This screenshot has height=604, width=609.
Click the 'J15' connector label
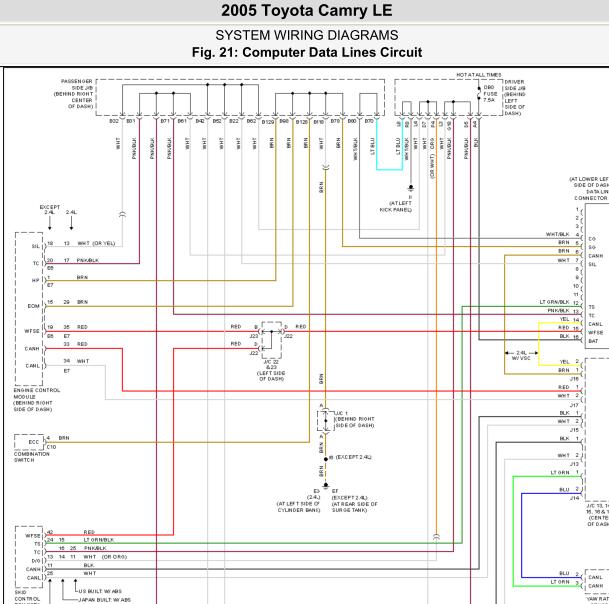[574, 430]
